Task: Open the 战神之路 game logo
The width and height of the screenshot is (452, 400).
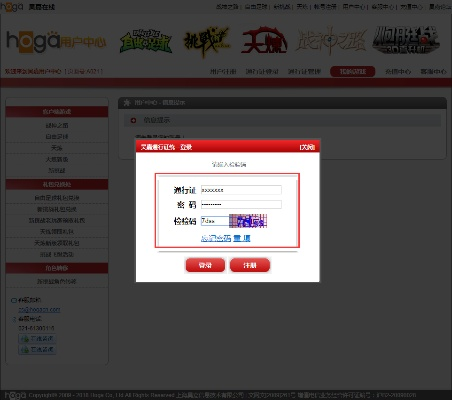Action: [x=331, y=41]
